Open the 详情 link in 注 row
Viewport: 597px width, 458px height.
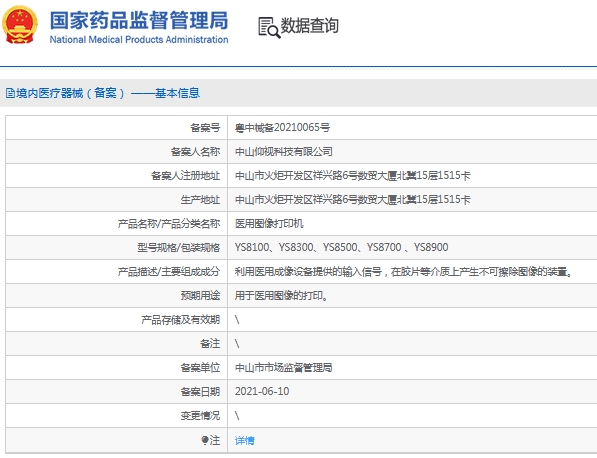(x=244, y=440)
